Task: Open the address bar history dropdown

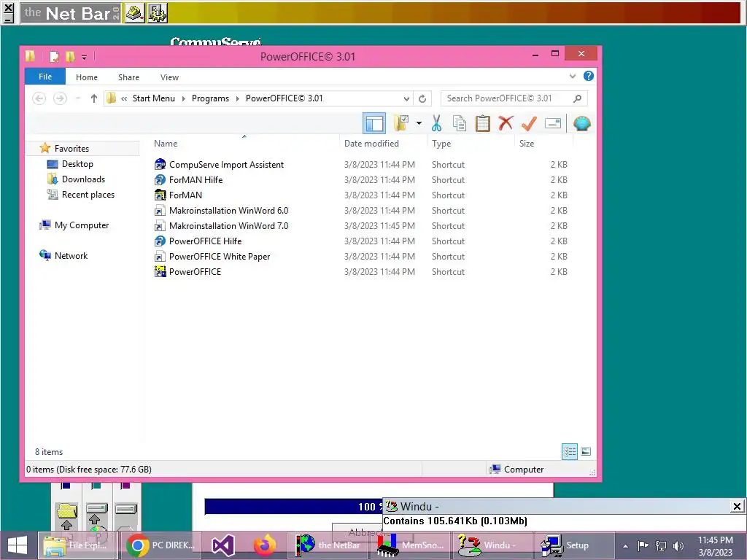Action: coord(406,98)
